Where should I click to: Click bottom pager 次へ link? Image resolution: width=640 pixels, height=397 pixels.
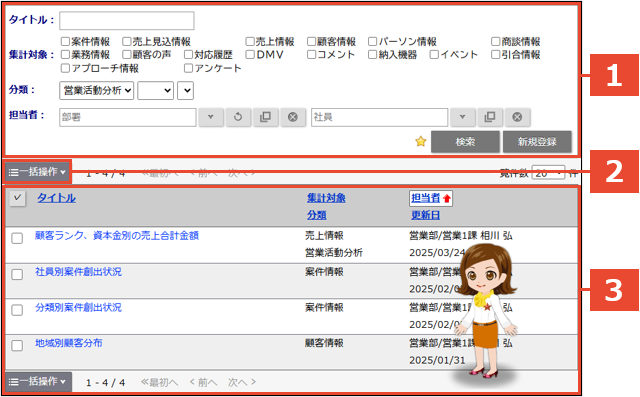[x=242, y=382]
